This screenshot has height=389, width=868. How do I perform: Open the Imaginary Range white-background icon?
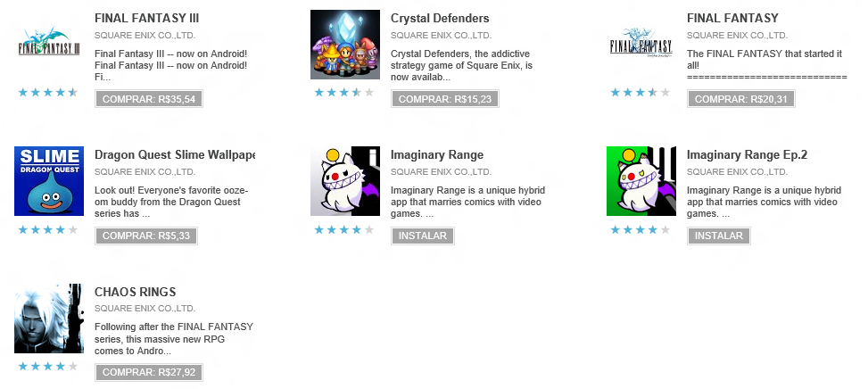click(x=345, y=181)
